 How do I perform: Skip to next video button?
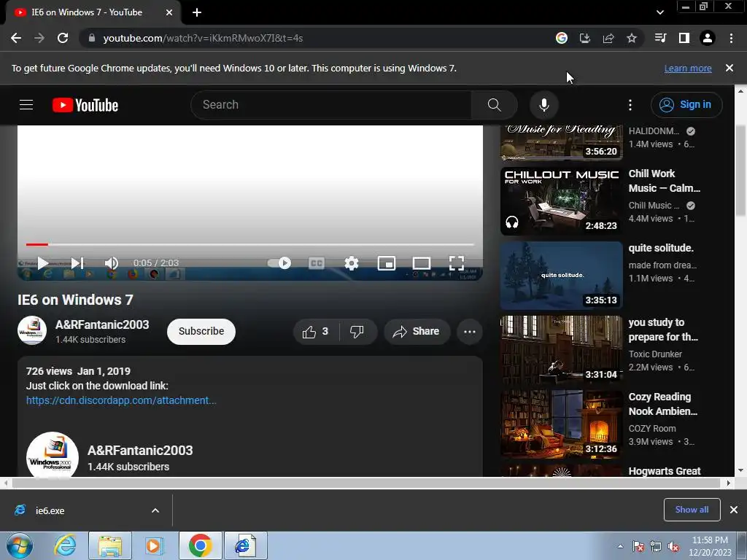coord(77,262)
